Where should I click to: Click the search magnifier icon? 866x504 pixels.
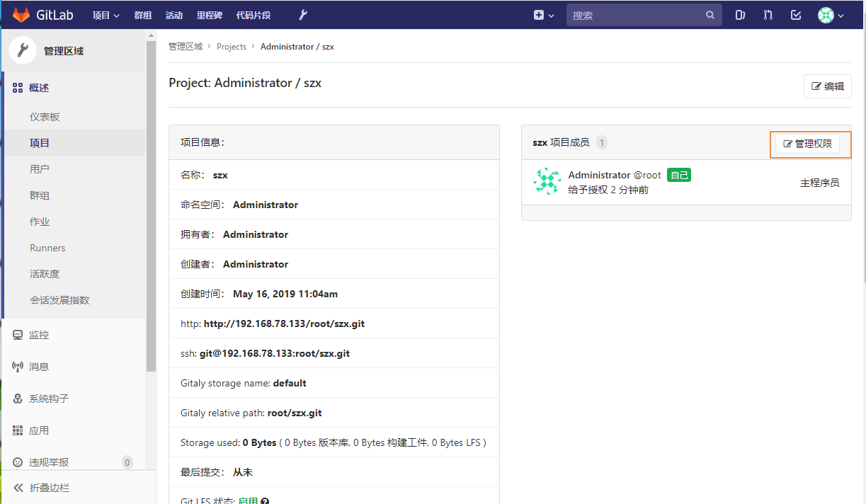710,15
